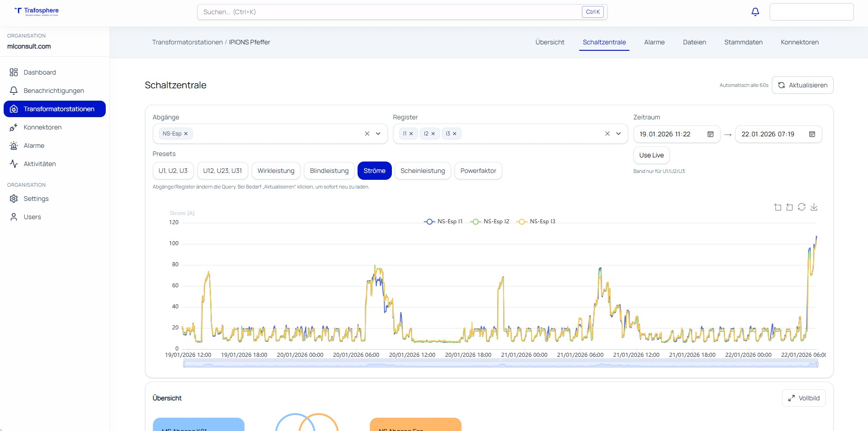This screenshot has height=431, width=868.
Task: Open end date calendar picker icon
Action: click(x=812, y=134)
